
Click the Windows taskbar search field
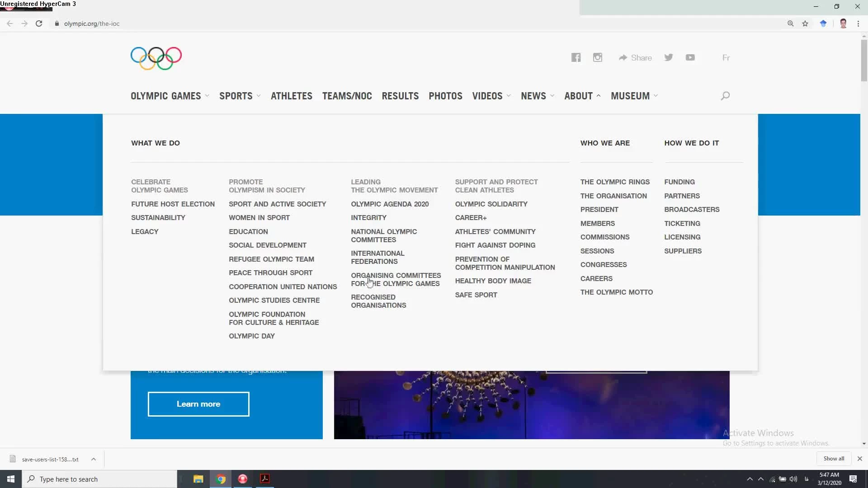(x=99, y=479)
